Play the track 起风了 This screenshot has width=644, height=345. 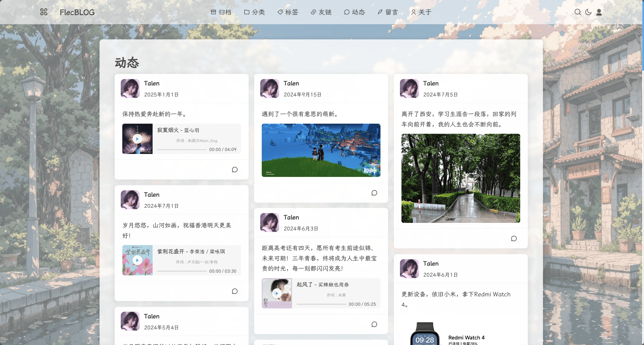(277, 293)
